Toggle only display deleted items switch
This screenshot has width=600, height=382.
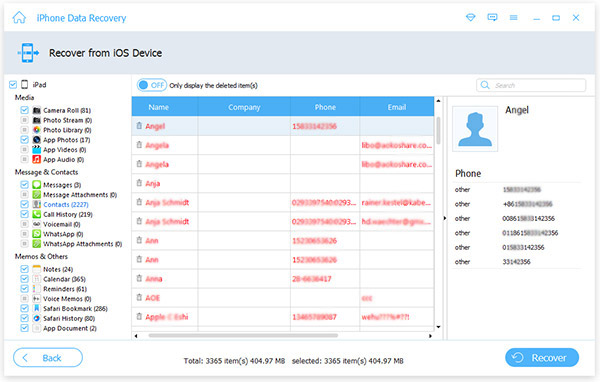(x=152, y=85)
